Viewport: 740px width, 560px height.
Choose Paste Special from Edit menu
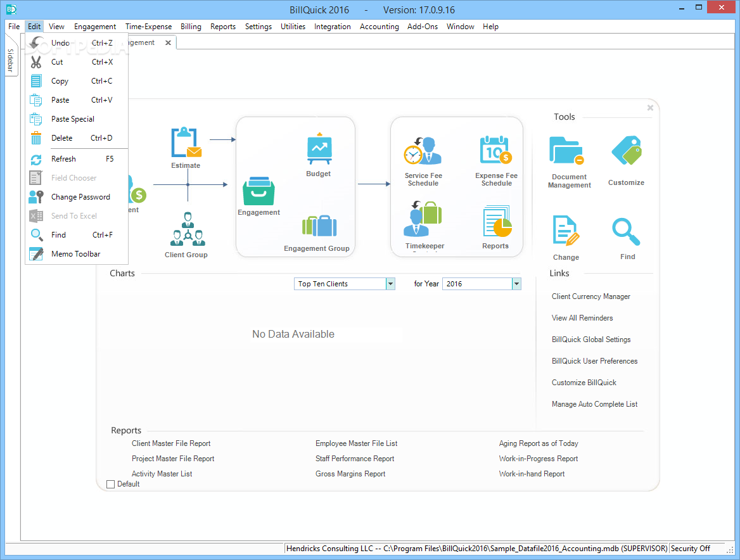pos(77,119)
